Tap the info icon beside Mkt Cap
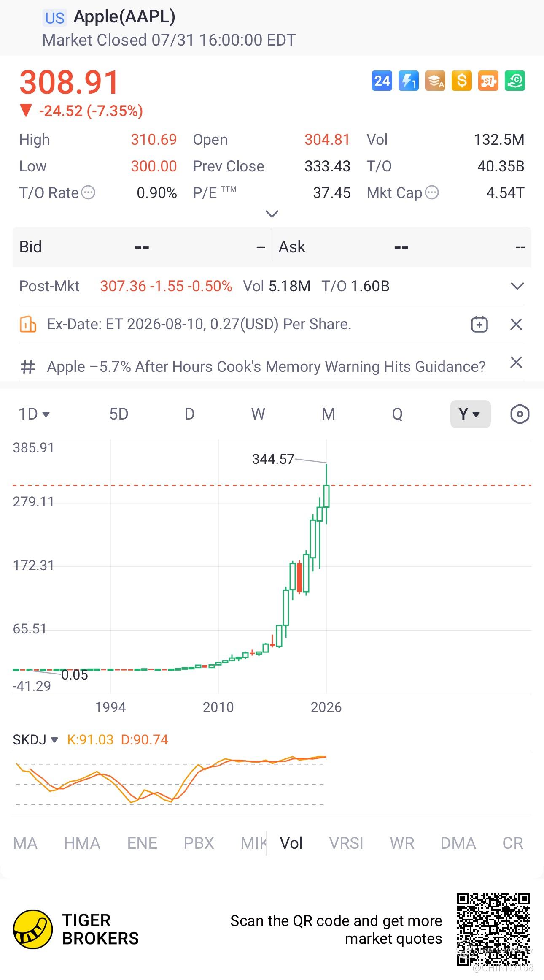The image size is (544, 980). [x=432, y=192]
